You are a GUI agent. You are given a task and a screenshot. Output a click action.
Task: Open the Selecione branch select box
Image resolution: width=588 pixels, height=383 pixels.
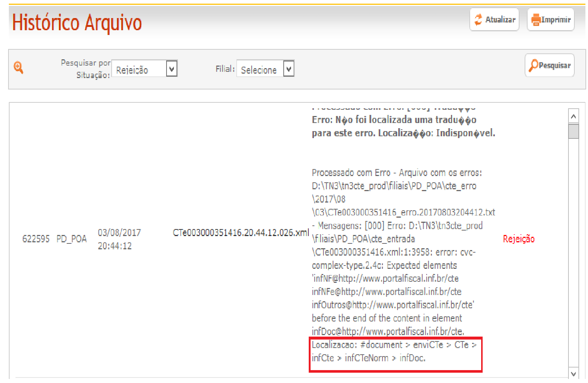pos(260,69)
